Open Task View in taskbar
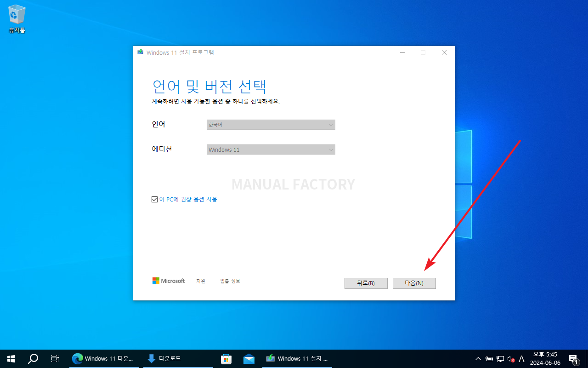The width and height of the screenshot is (588, 368). coord(55,359)
